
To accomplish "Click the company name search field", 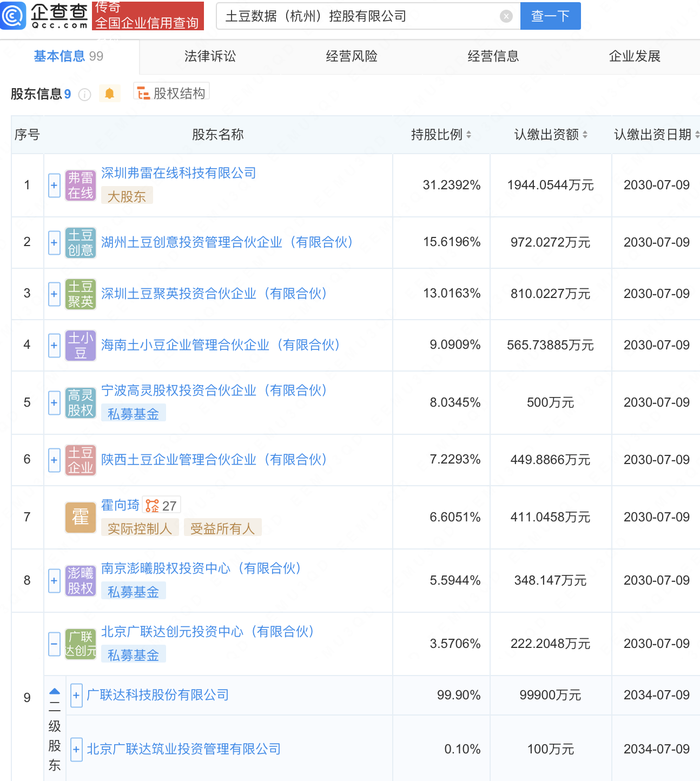I will pyautogui.click(x=357, y=16).
